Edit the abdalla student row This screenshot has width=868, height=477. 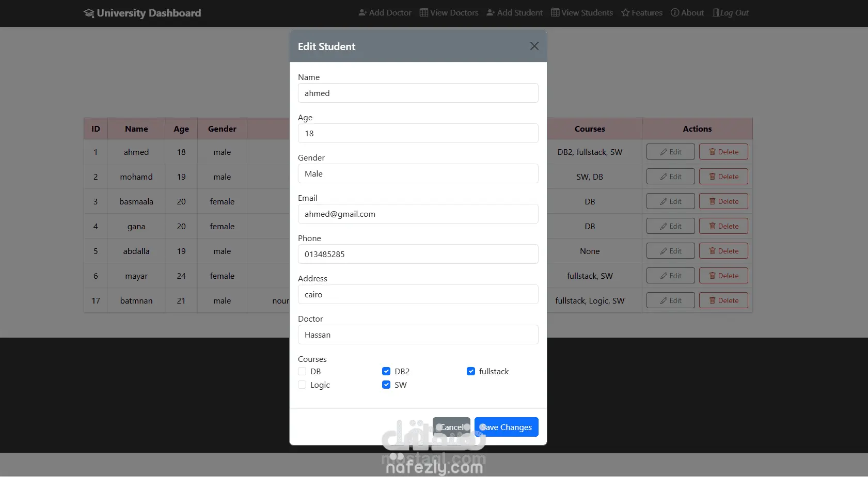coord(671,251)
